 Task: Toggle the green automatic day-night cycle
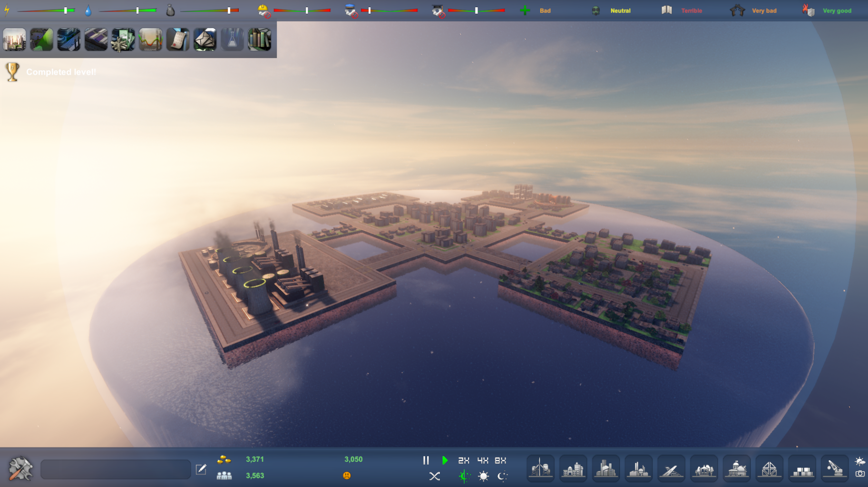pyautogui.click(x=464, y=476)
